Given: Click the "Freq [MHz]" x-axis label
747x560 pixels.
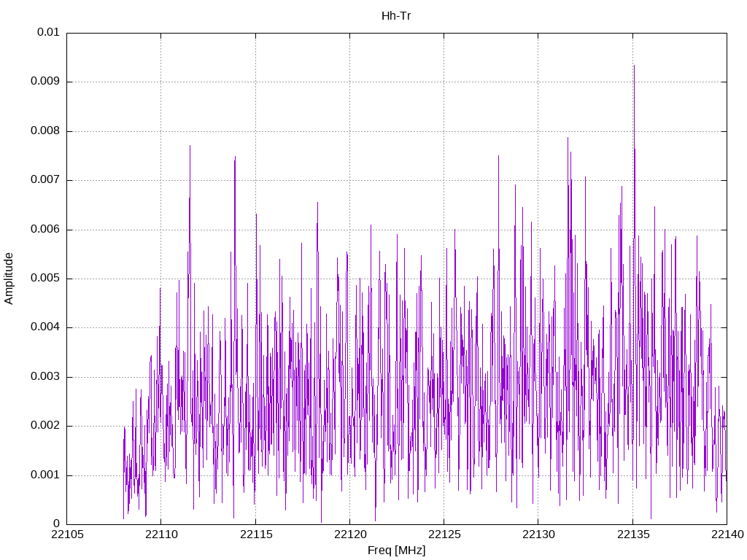Looking at the screenshot, I should [x=396, y=550].
